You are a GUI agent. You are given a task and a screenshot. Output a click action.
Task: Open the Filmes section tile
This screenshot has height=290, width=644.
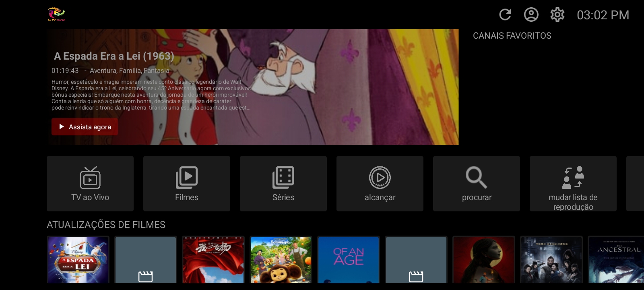point(187,184)
